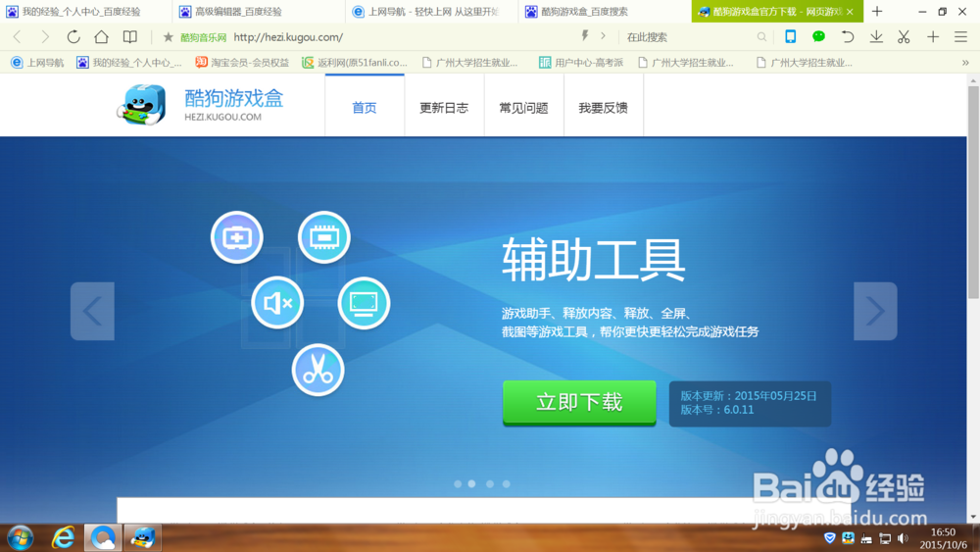
Task: Click the undo closed tab icon
Action: click(848, 37)
